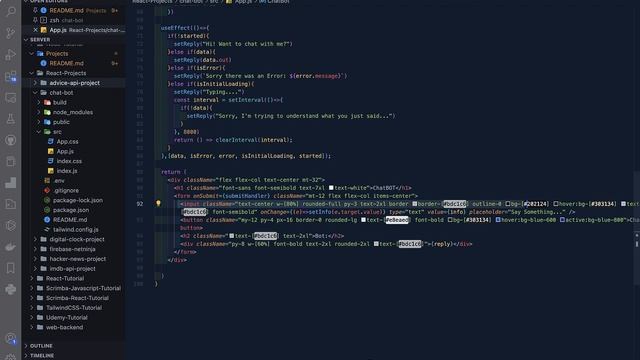Click the useEffect line in editor
Image resolution: width=640 pixels, height=360 pixels.
pyautogui.click(x=185, y=28)
